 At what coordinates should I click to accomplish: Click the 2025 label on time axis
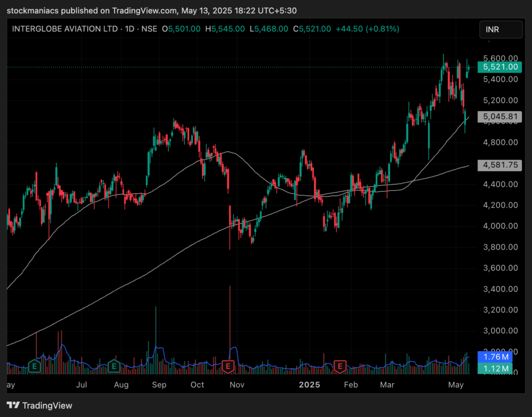310,385
